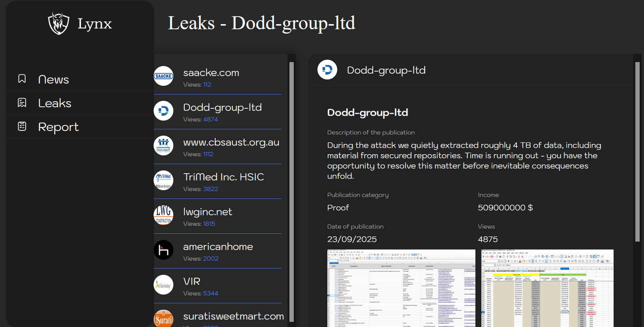Click the community based support logo
Image resolution: width=644 pixels, height=327 pixels.
click(x=163, y=146)
